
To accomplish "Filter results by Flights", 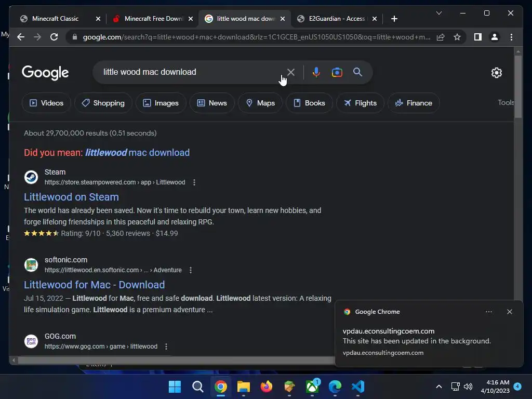I will coord(360,103).
